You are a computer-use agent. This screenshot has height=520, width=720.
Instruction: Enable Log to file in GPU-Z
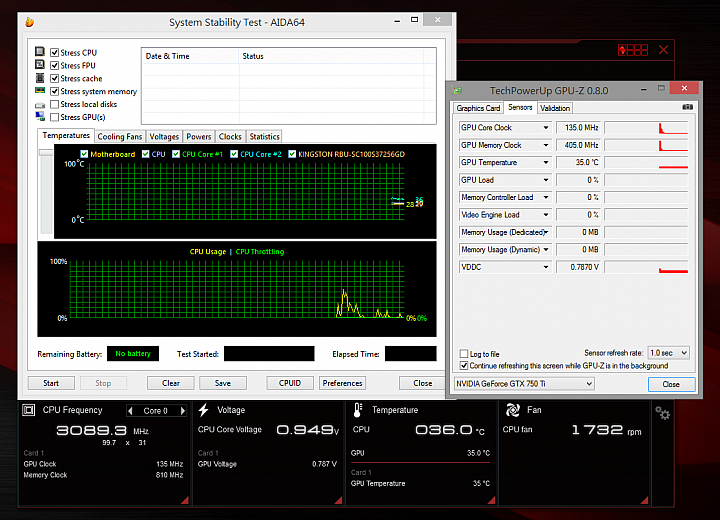[x=464, y=354]
